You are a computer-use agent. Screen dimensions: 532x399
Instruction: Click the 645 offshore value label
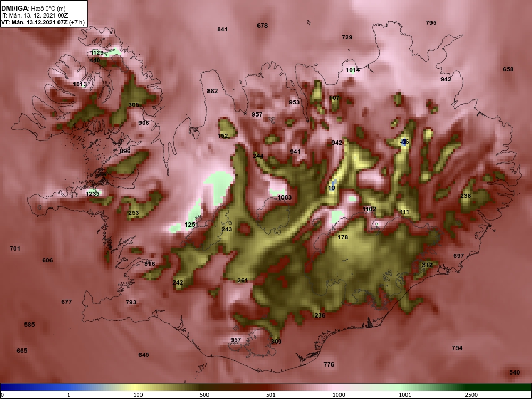click(x=144, y=355)
